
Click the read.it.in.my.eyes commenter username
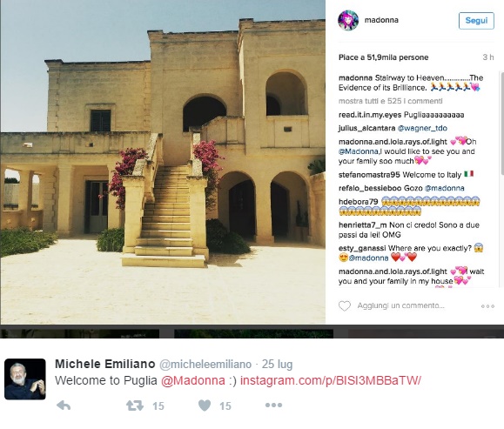click(370, 115)
